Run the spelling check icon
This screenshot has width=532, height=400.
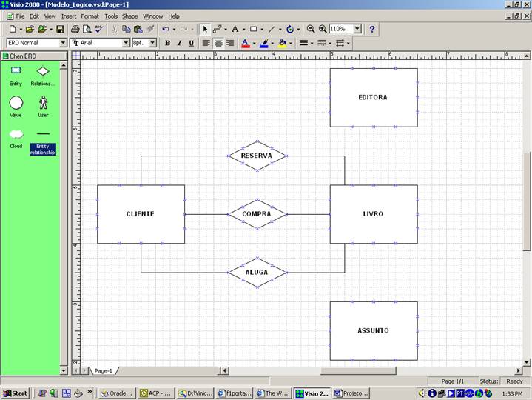98,29
